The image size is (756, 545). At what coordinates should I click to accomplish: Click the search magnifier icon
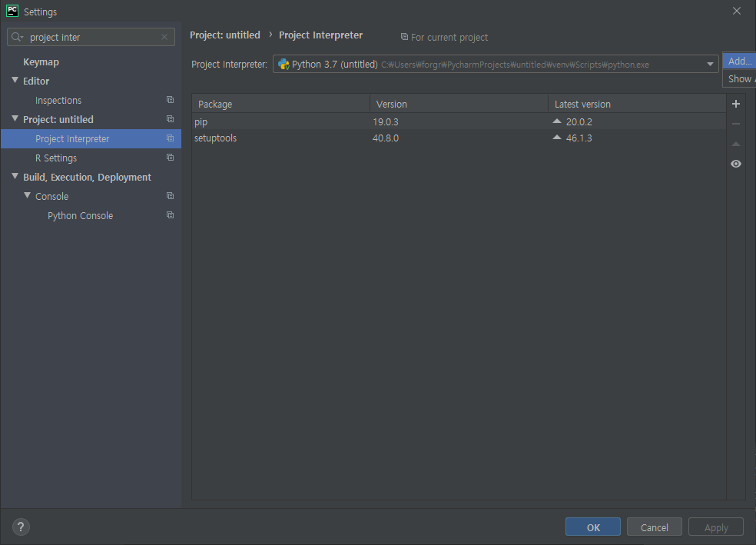(x=17, y=37)
